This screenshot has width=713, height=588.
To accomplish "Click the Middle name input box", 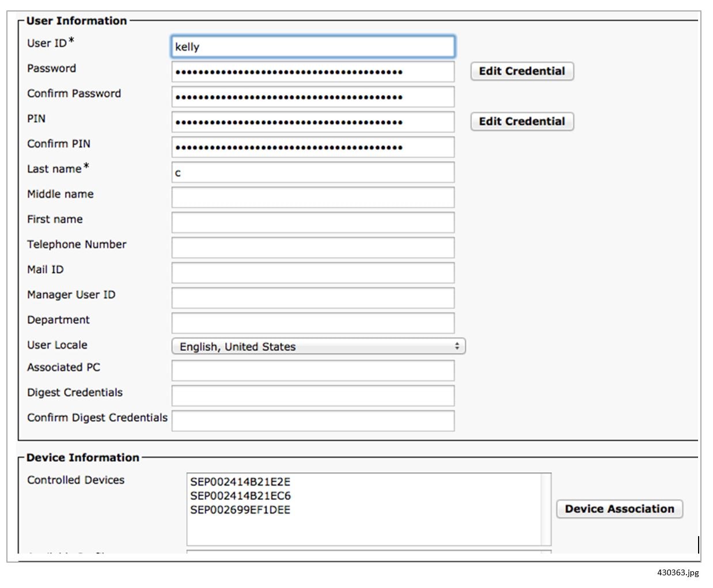I will [x=313, y=197].
